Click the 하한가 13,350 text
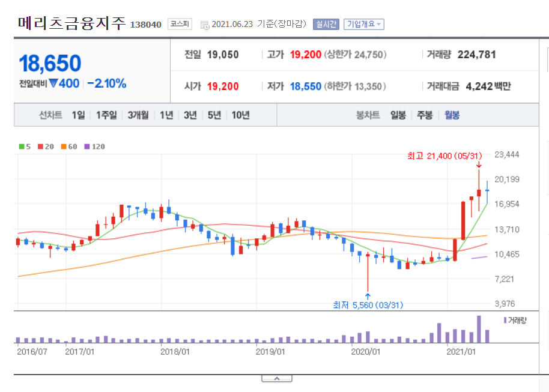Image resolution: width=549 pixels, height=392 pixels. 355,86
